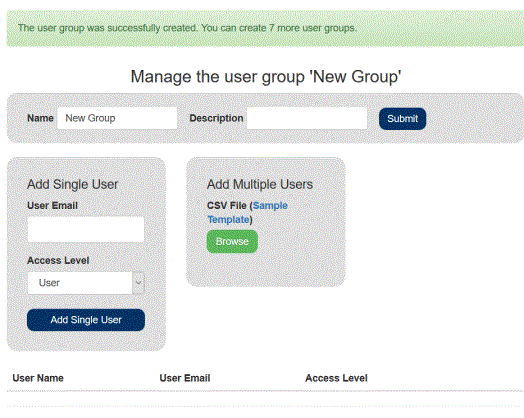
Task: Focus the Description text field
Action: [x=307, y=118]
